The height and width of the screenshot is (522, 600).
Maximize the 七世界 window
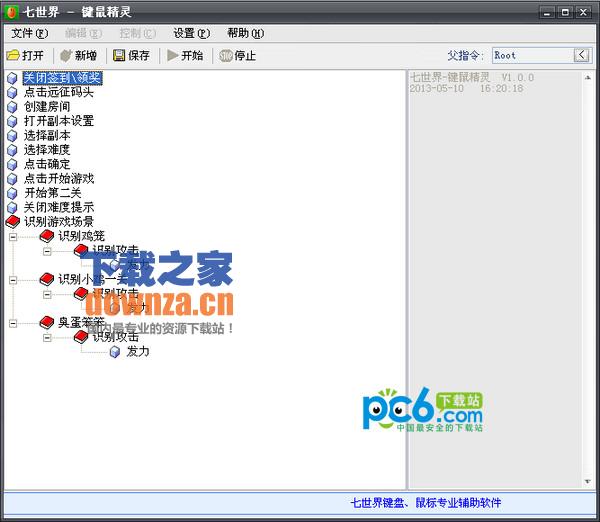tap(565, 12)
